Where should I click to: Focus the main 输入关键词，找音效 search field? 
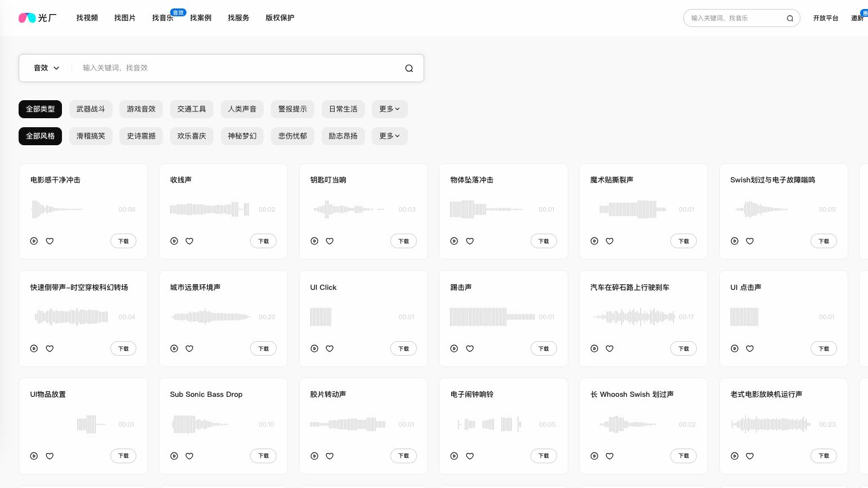pyautogui.click(x=239, y=68)
